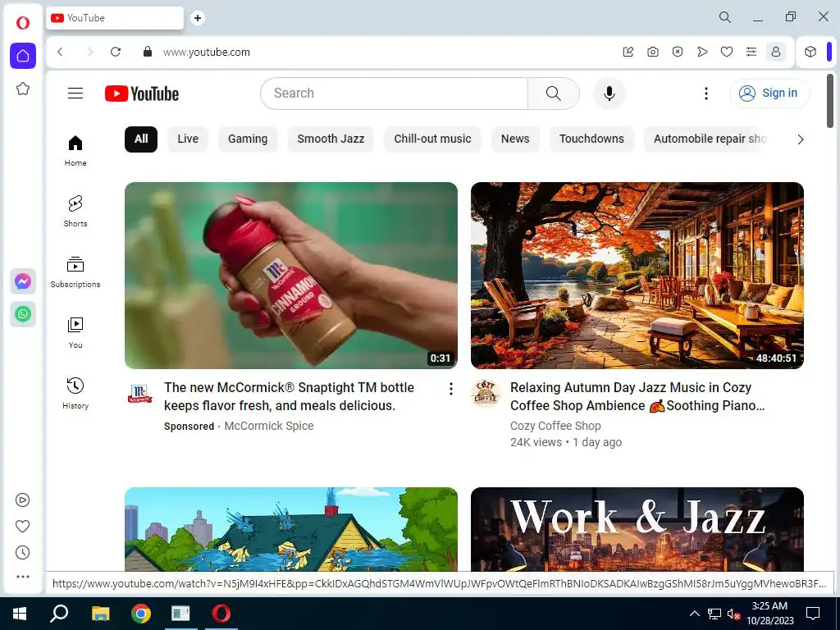This screenshot has height=630, width=840.
Task: Click the McCormick channel avatar logo
Action: pos(139,394)
